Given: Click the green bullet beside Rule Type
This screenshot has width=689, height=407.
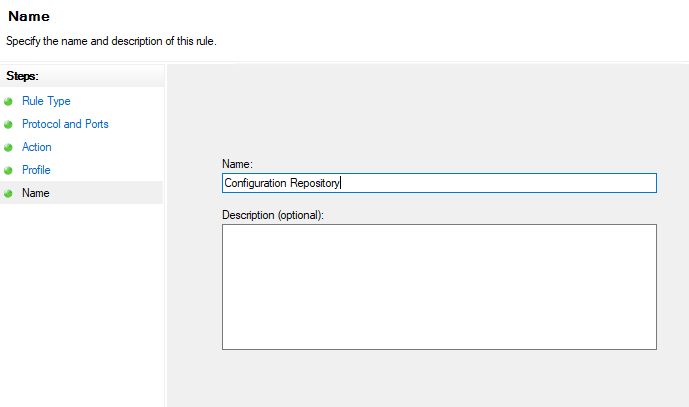Looking at the screenshot, I should (x=9, y=102).
